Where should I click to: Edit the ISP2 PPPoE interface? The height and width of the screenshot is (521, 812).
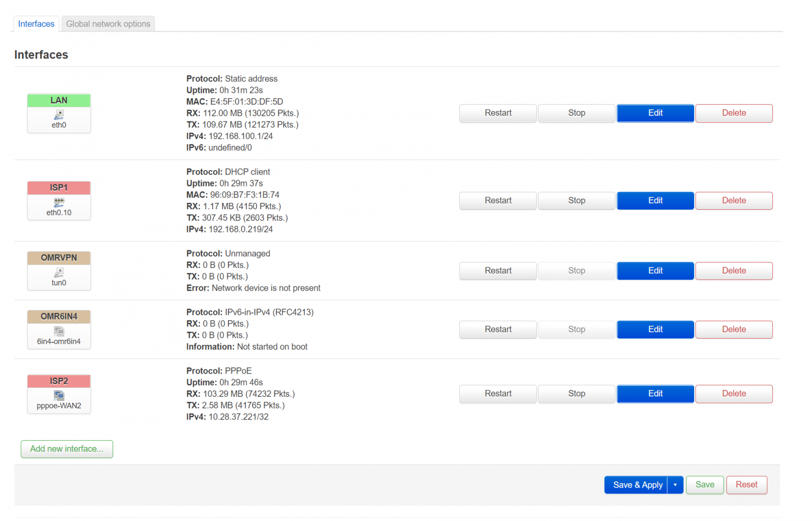[655, 394]
